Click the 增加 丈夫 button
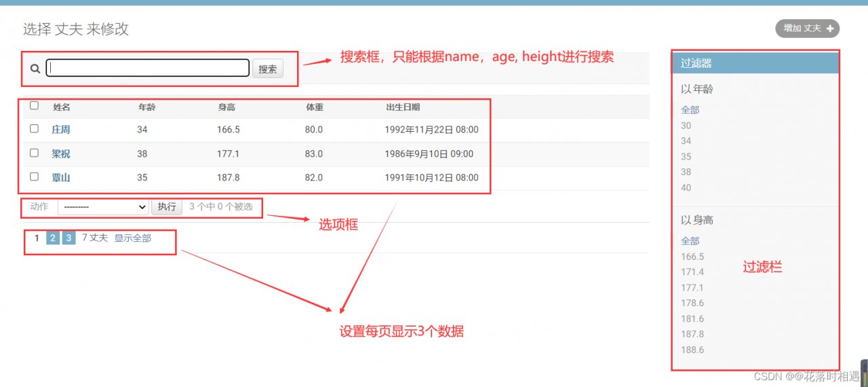This screenshot has width=868, height=387. click(x=807, y=29)
